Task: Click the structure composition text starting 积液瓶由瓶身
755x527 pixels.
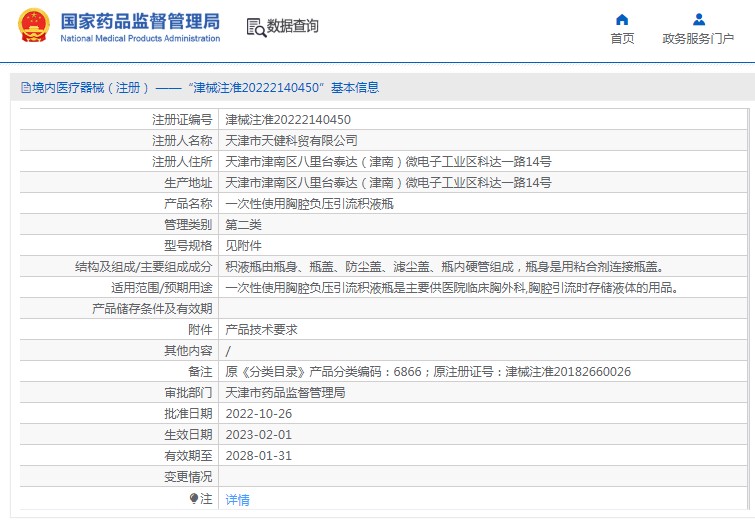Action: [445, 266]
